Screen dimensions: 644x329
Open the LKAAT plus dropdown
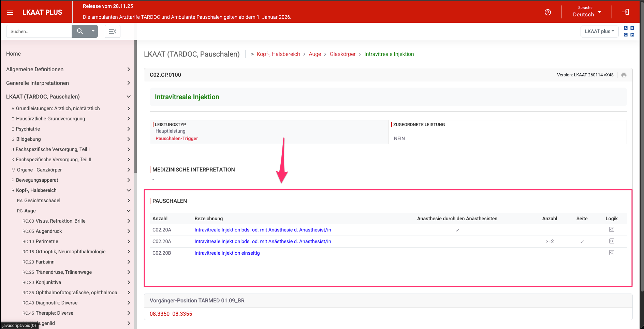[x=599, y=31]
